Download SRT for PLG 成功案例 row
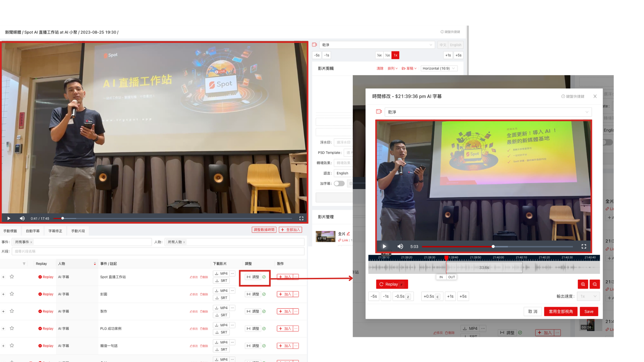 (221, 332)
